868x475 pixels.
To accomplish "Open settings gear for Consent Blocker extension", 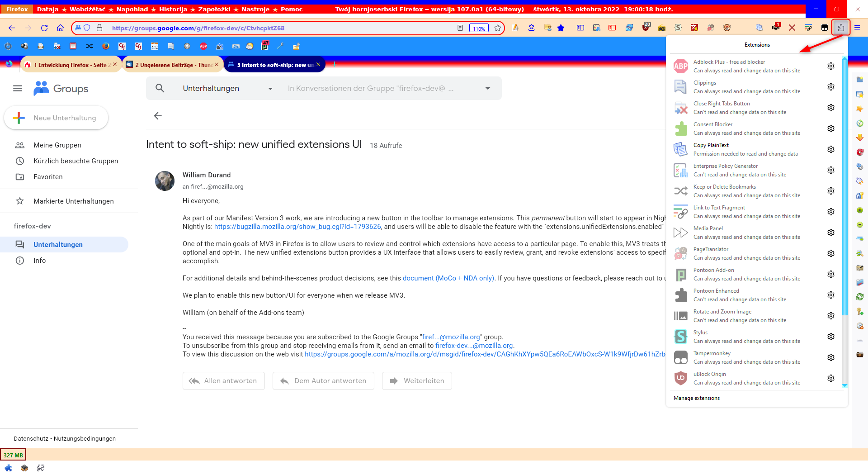I will coord(831,128).
